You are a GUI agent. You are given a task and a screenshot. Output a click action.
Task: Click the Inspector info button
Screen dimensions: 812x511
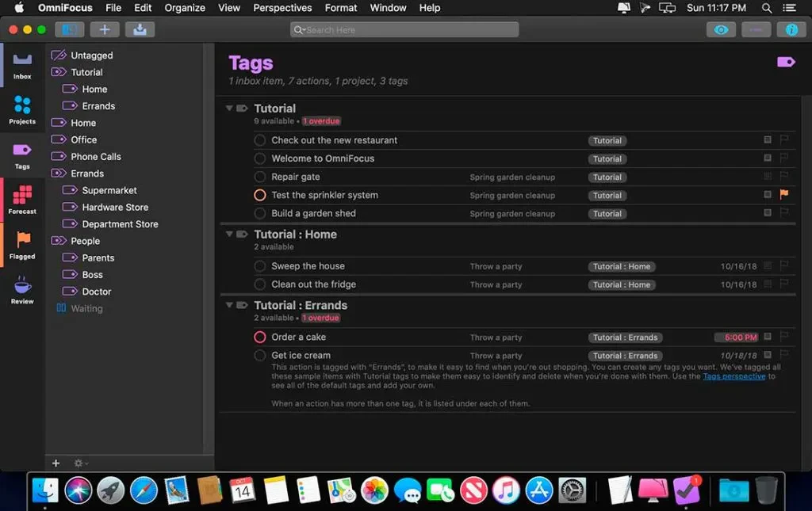click(x=791, y=30)
